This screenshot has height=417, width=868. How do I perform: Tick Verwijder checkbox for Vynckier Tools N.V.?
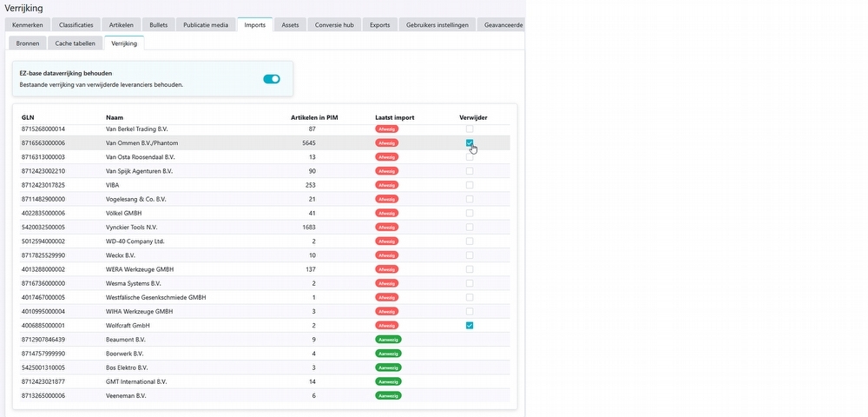coord(470,227)
